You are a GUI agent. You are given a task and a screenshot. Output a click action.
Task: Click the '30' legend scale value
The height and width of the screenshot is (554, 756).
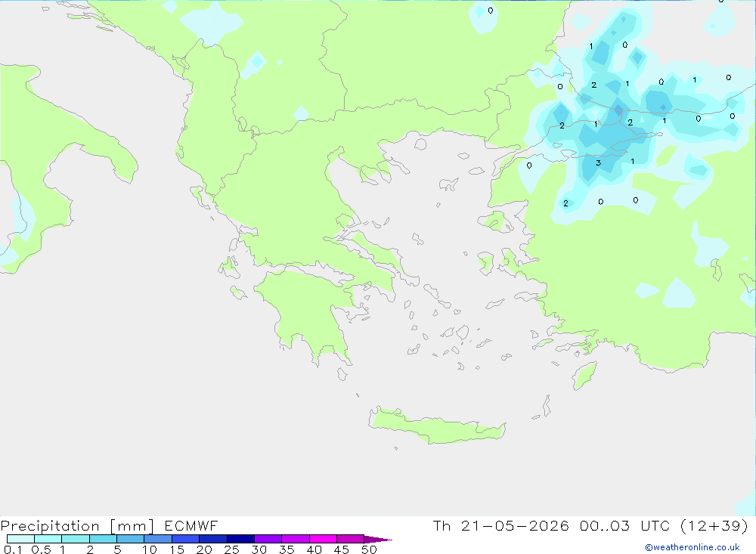[x=259, y=549]
